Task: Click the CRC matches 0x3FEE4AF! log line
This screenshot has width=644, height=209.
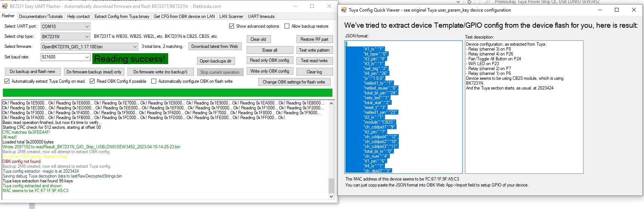Action: click(x=26, y=132)
